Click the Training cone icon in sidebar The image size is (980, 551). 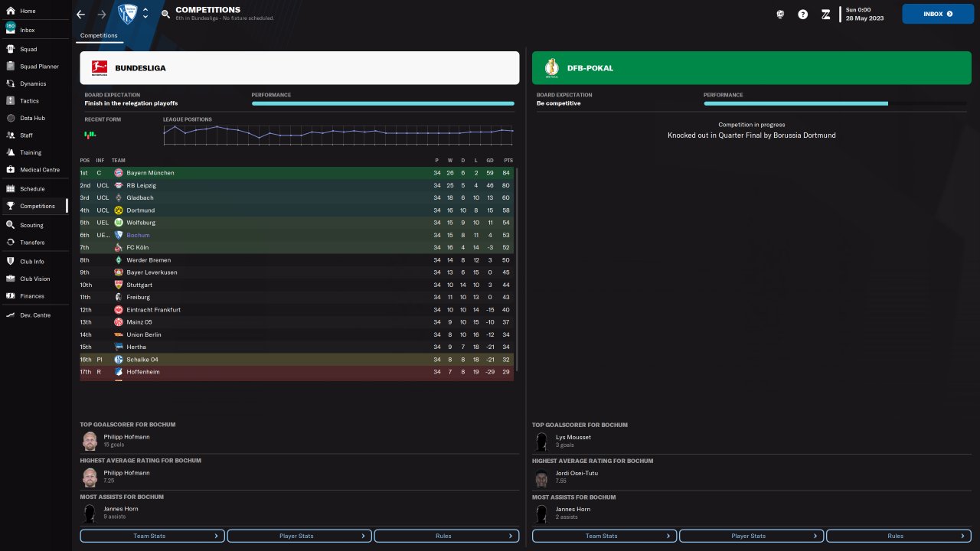pos(11,152)
